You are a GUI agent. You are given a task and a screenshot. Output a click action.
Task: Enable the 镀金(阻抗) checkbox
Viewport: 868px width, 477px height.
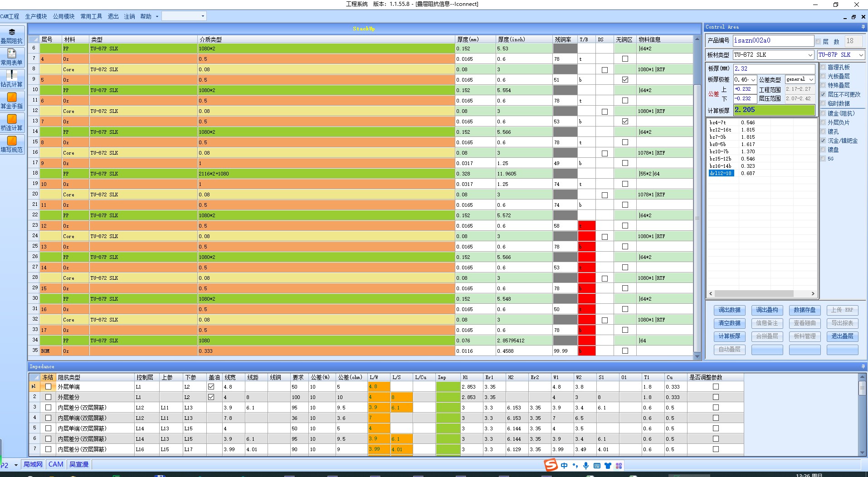click(823, 113)
